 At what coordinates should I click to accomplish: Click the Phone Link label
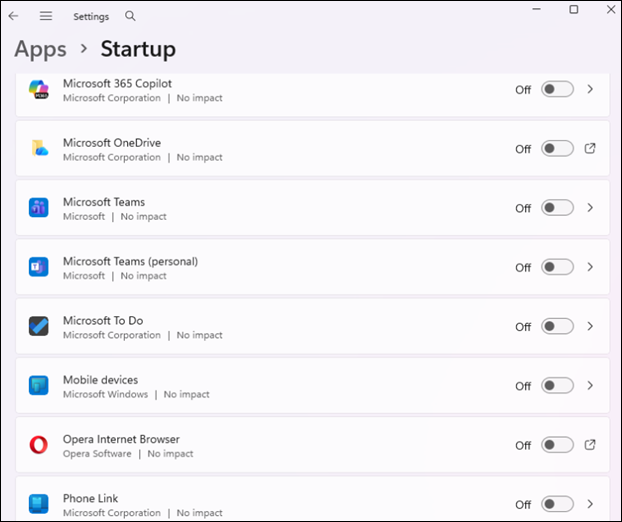click(x=90, y=498)
